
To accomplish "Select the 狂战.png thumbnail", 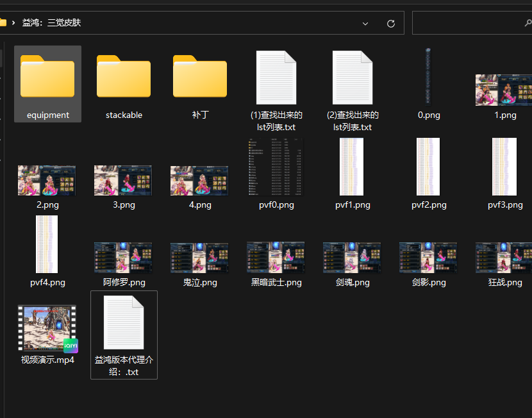I will 504,258.
